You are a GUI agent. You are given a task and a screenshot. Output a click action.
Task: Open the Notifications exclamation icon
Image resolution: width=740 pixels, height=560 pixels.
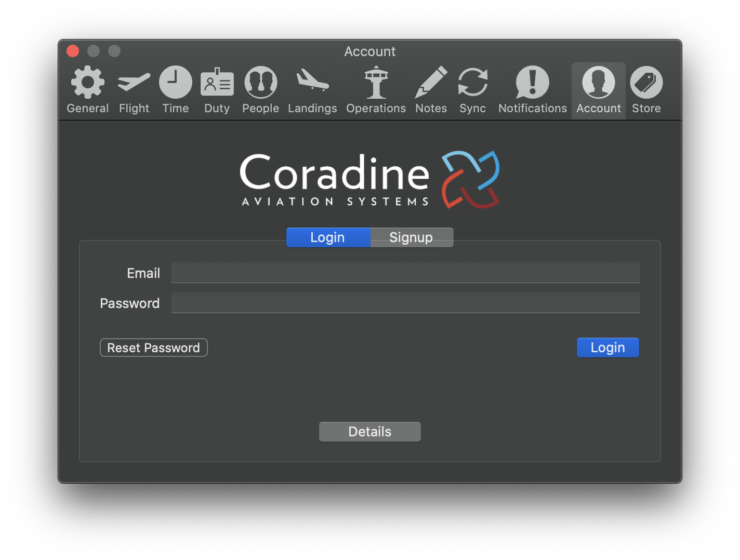click(533, 82)
